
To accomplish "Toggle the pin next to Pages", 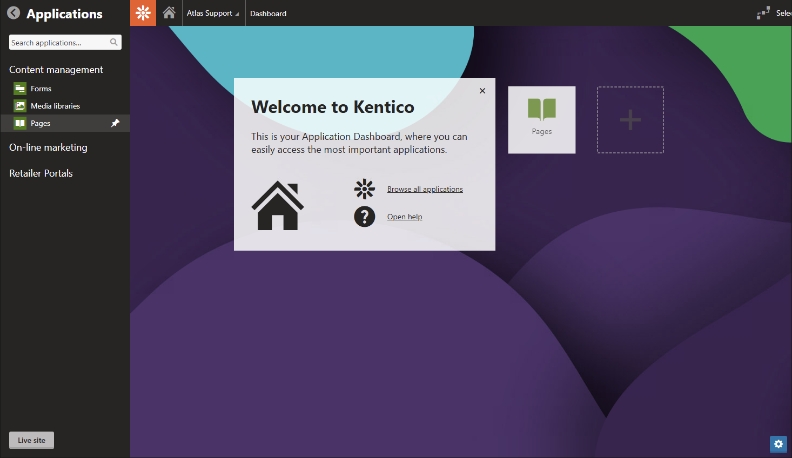I will coord(115,123).
